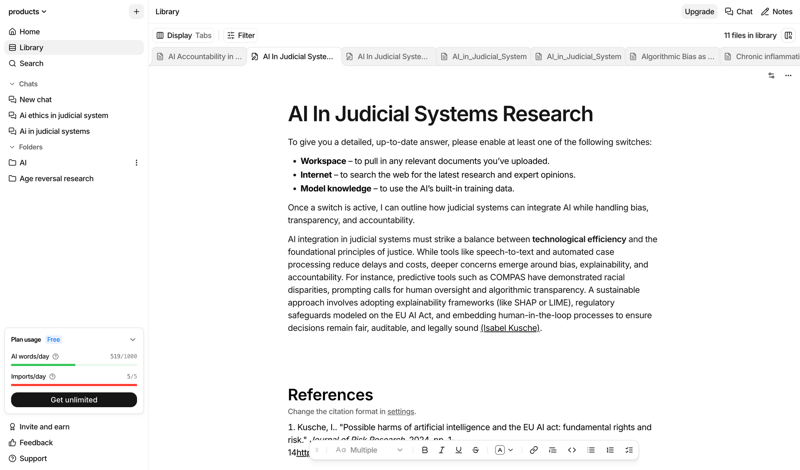The height and width of the screenshot is (470, 800).
Task: Collapse the Chats section in the sidebar
Action: tap(12, 84)
